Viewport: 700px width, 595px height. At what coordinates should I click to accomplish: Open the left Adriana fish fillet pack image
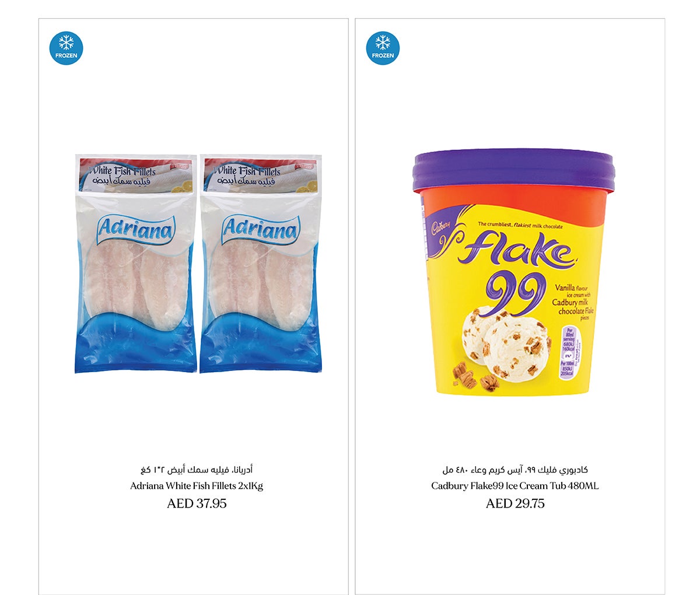pyautogui.click(x=135, y=264)
